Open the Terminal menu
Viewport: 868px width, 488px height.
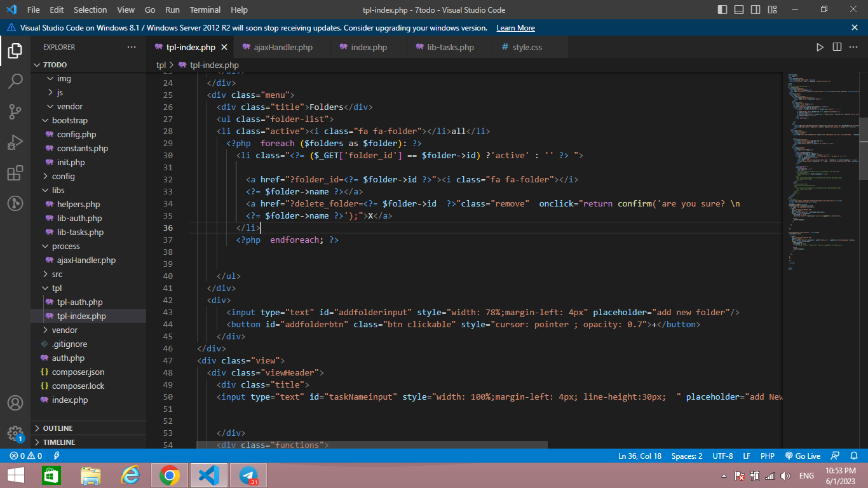tap(205, 10)
